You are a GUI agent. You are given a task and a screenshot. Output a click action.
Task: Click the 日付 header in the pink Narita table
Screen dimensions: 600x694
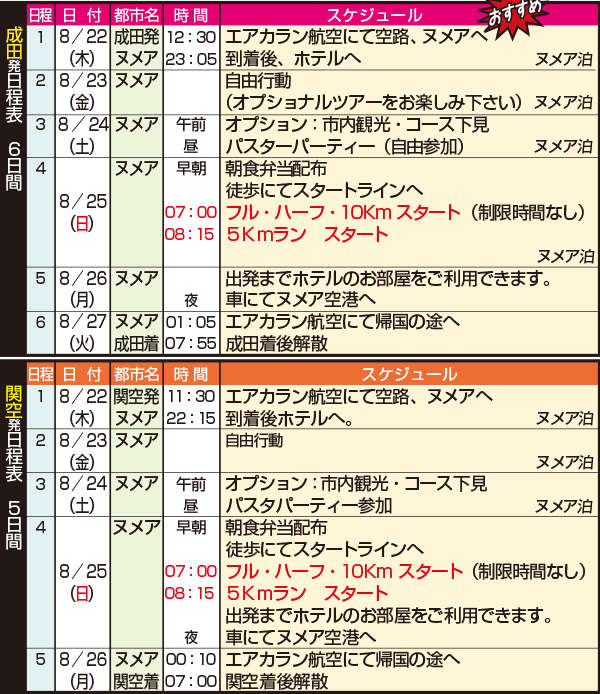tap(83, 15)
